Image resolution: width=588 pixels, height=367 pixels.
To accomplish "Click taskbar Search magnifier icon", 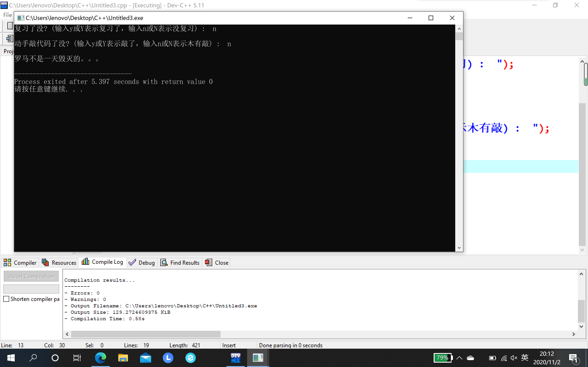I will point(33,358).
